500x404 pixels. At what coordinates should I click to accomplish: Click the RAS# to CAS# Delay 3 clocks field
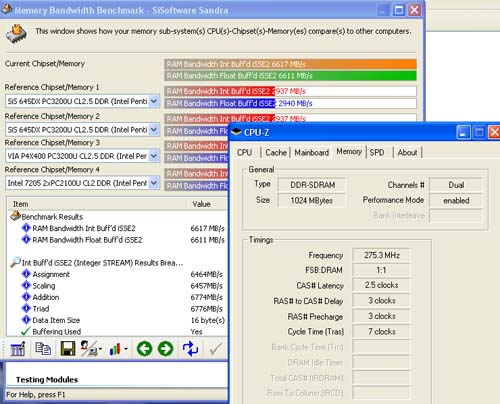tap(381, 301)
